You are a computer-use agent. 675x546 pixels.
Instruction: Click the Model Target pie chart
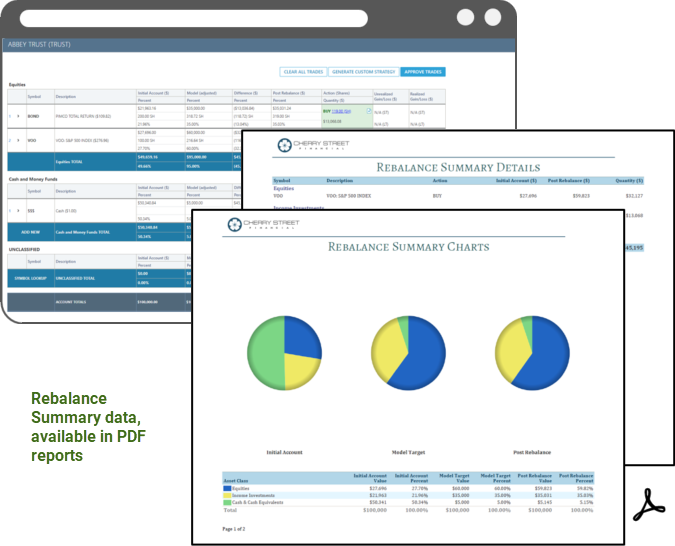[406, 353]
